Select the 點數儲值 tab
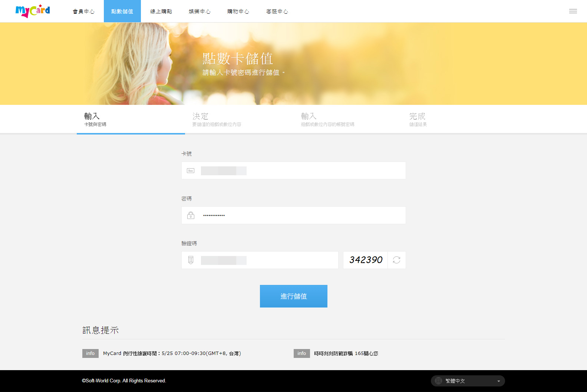Viewport: 587px width, 392px height. (x=122, y=11)
